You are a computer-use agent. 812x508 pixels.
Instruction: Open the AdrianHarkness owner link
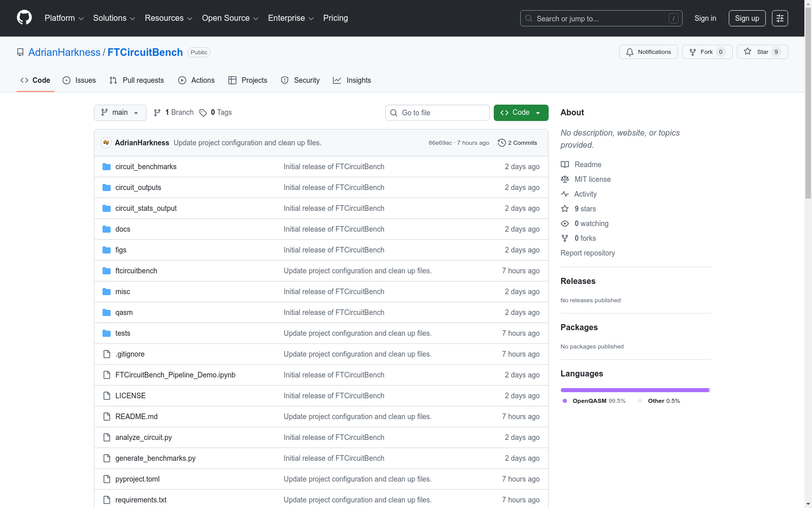(x=64, y=52)
